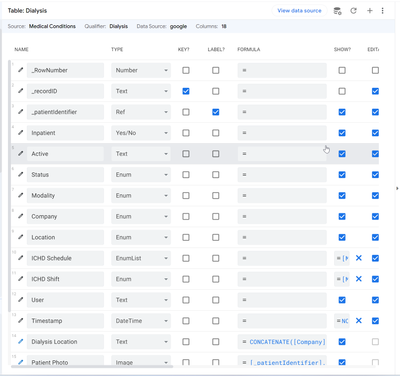400x376 pixels.
Task: Edit the ICHD Schedule column pencil icon
Action: point(21,258)
